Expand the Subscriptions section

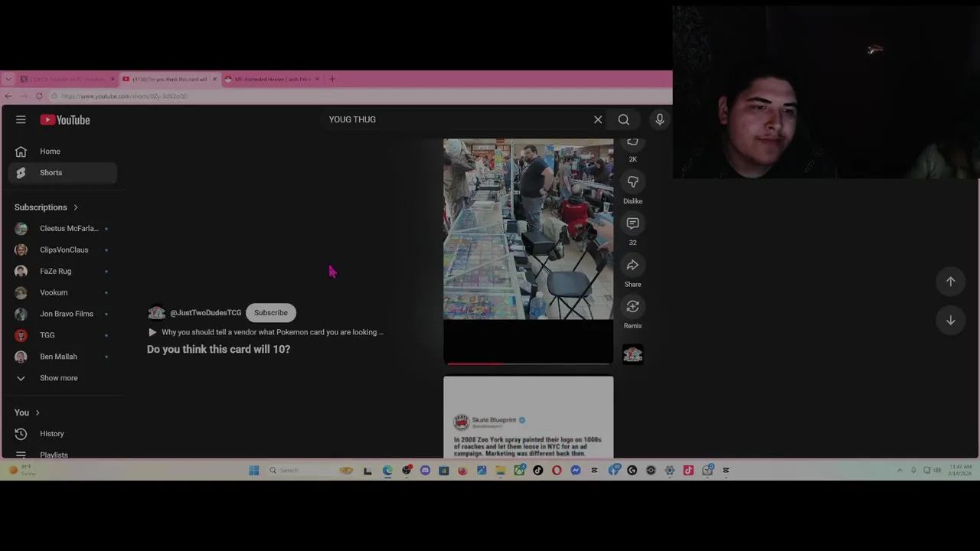pos(46,207)
